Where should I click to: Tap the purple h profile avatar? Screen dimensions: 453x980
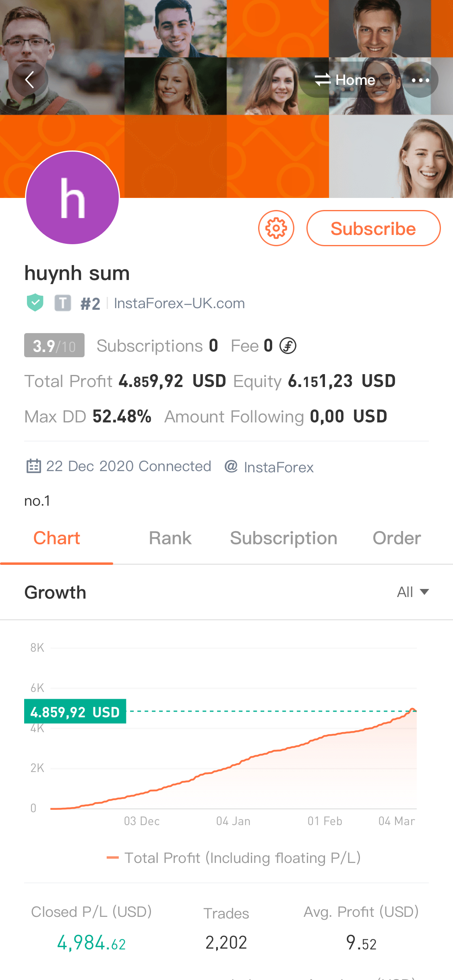[x=72, y=198]
